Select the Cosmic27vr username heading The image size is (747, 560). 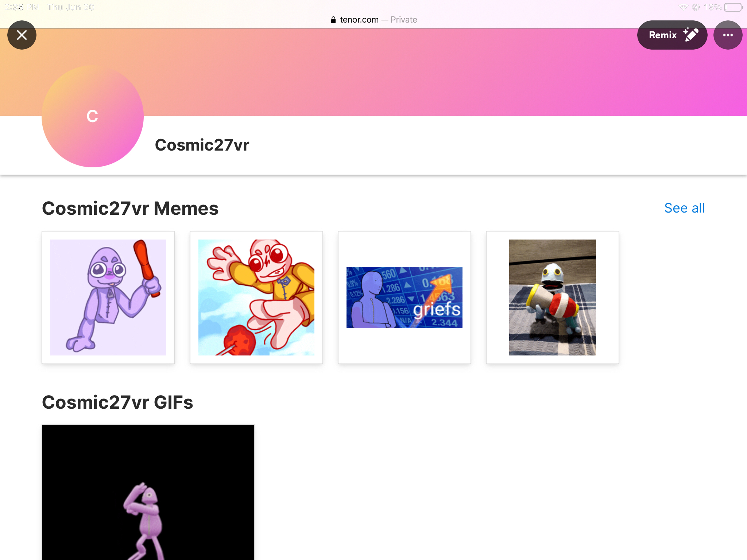pos(202,145)
